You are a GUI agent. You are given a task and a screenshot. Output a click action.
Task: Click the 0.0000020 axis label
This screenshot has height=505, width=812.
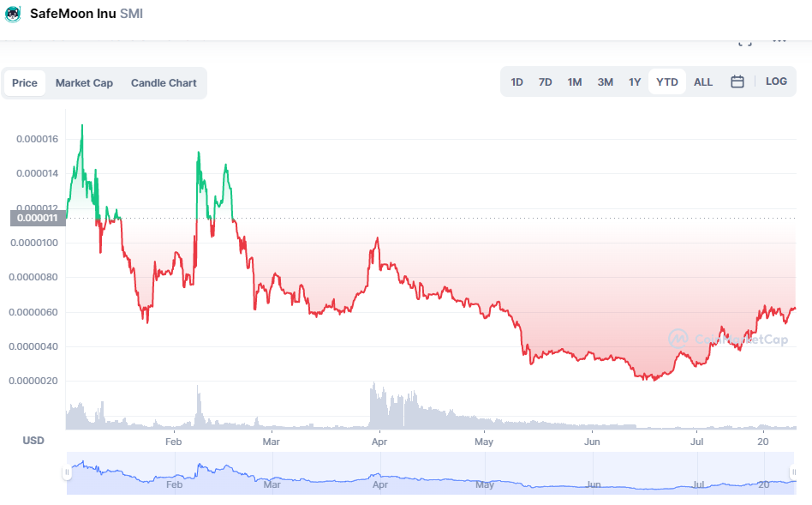pos(33,381)
